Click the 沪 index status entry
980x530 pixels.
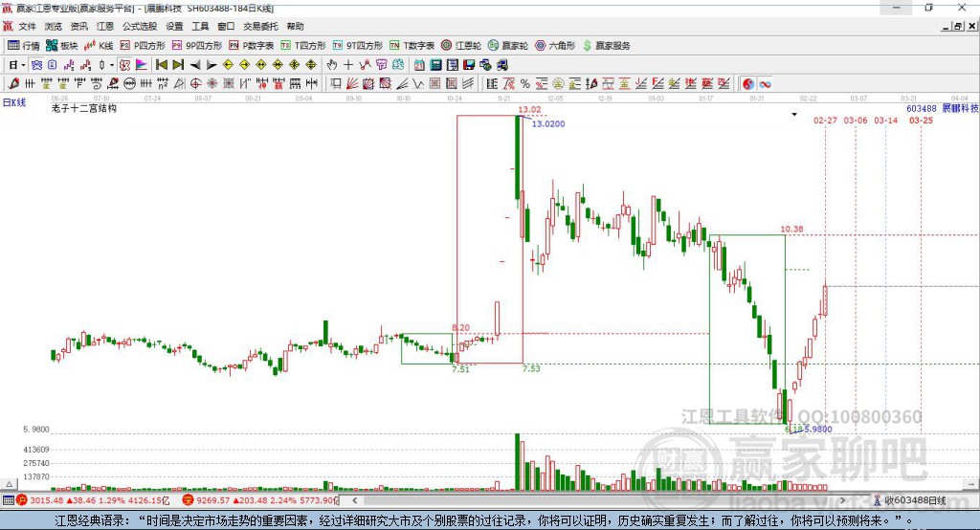93,500
